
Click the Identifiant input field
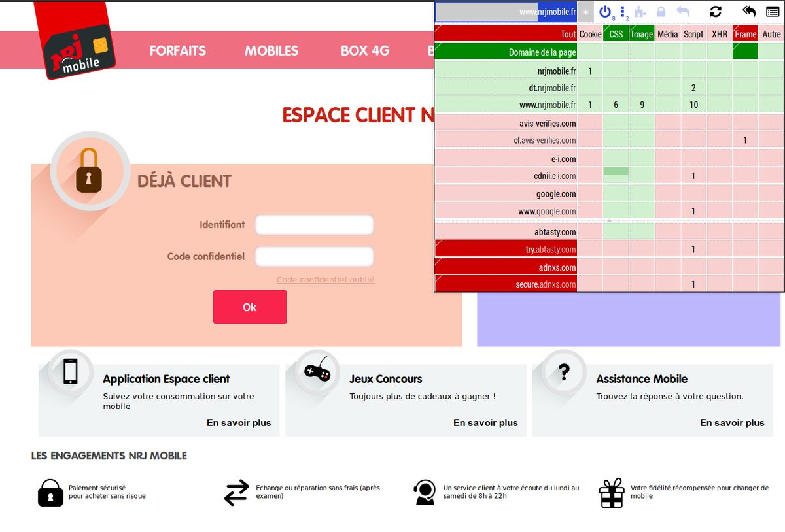pos(314,225)
